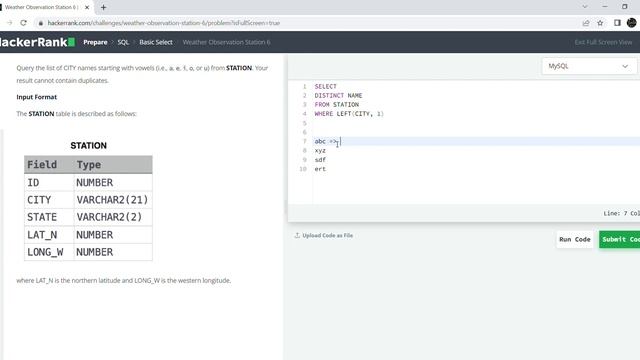Click the 'xyz' line in editor
The image size is (640, 360).
320,151
